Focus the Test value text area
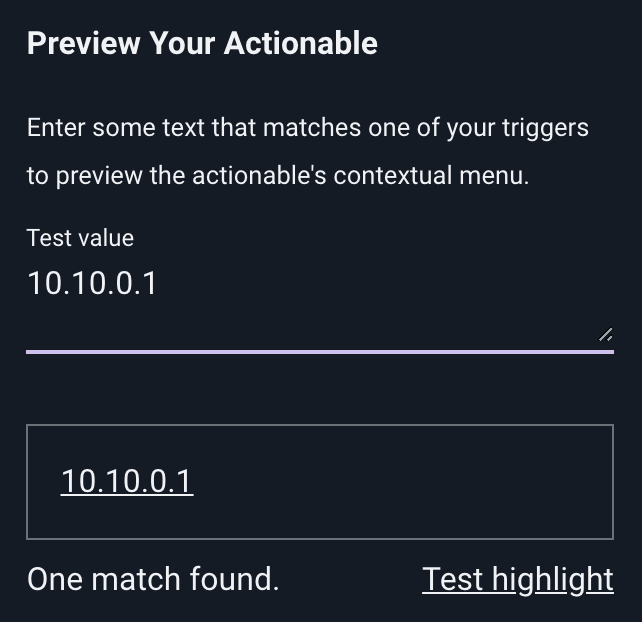 tap(320, 303)
